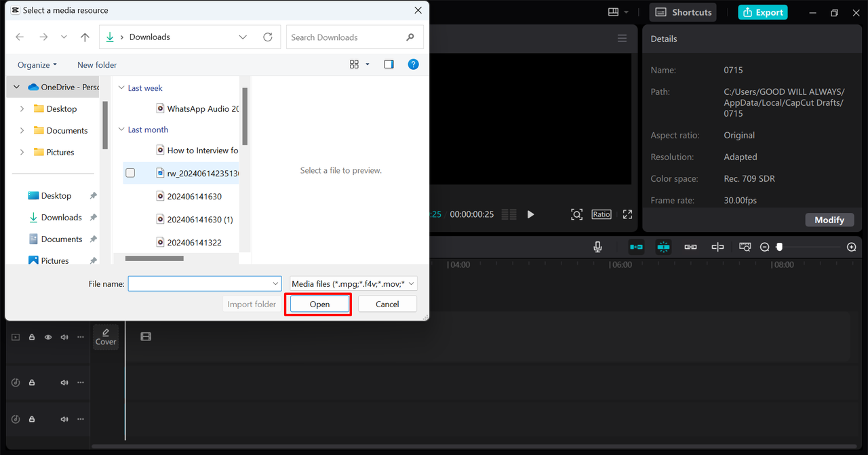Click the Record voiceover microphone icon
The width and height of the screenshot is (868, 455).
[x=597, y=248]
